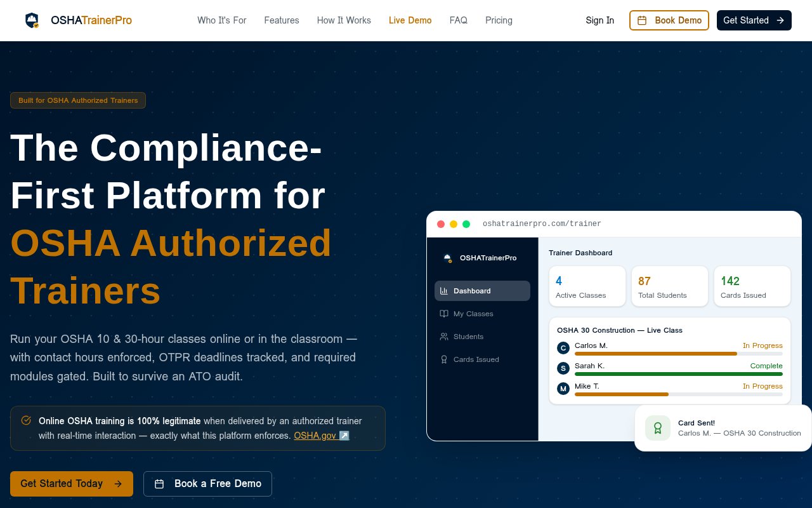Click the OSHATrainerPro shield logo icon
Screen dimensions: 812x508
(32, 20)
